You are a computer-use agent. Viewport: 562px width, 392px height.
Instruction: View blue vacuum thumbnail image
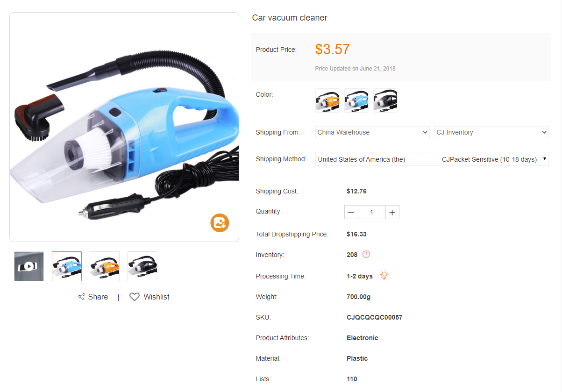tap(67, 266)
